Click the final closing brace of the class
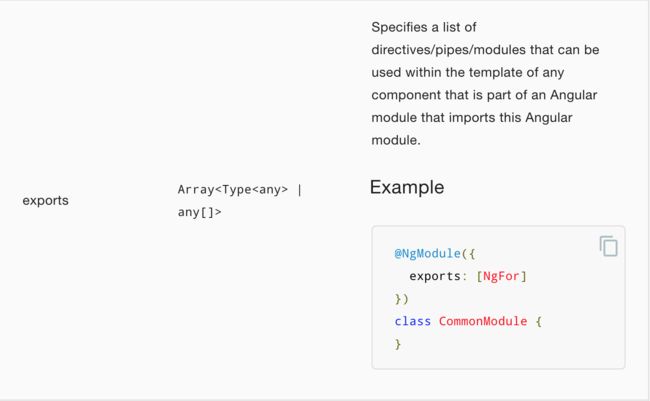This screenshot has height=401, width=650. 398,344
